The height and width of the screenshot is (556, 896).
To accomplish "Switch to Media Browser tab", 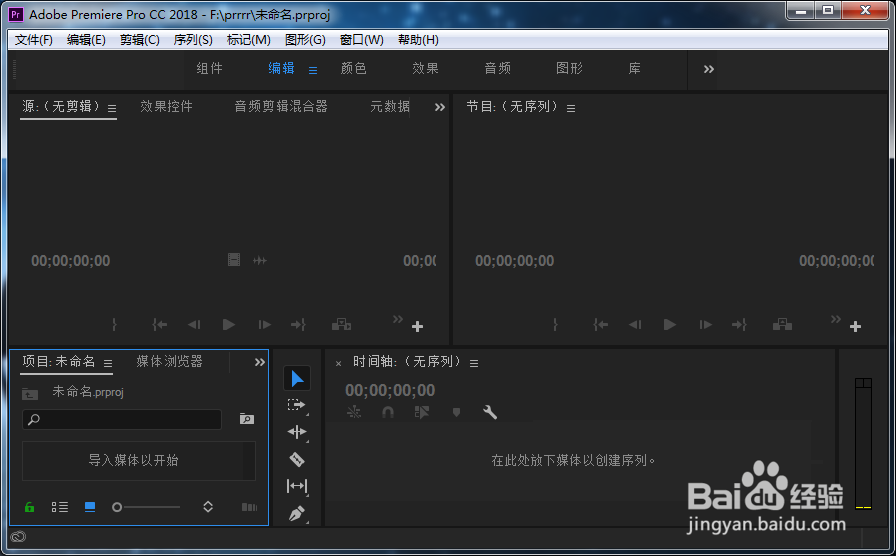I will pyautogui.click(x=169, y=361).
